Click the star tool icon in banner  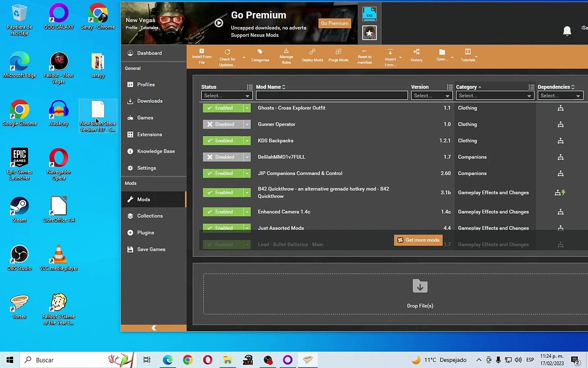click(x=370, y=33)
